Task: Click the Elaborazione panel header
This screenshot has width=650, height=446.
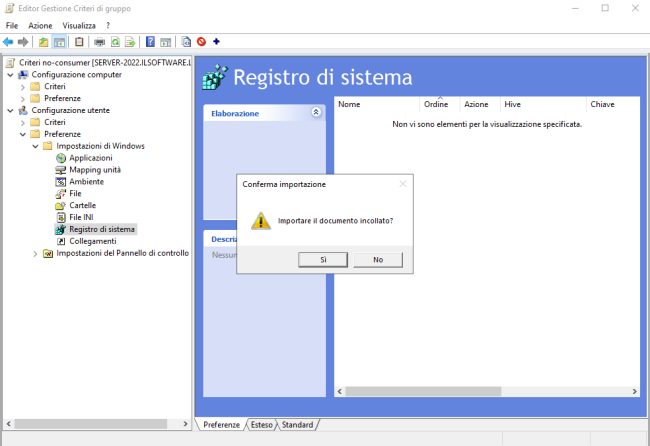Action: pos(264,113)
